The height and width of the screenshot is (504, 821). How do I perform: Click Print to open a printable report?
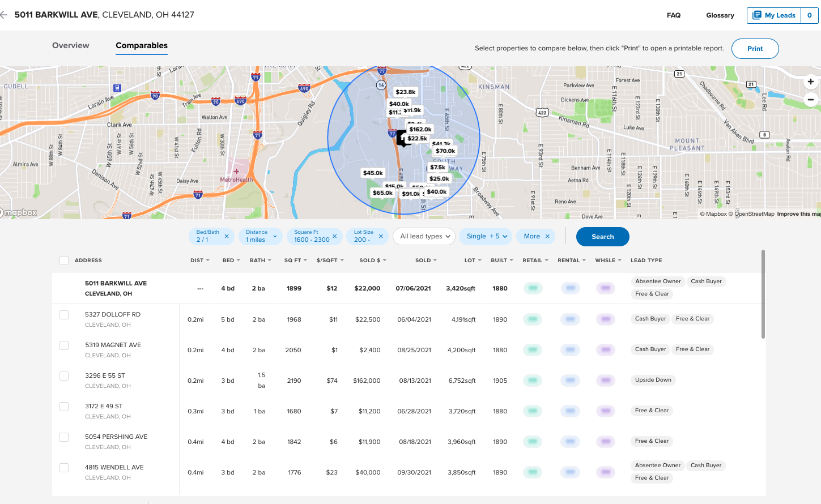755,49
